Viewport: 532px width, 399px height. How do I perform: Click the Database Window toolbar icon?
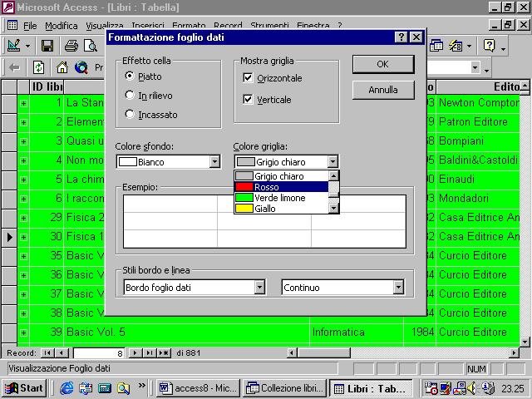436,46
